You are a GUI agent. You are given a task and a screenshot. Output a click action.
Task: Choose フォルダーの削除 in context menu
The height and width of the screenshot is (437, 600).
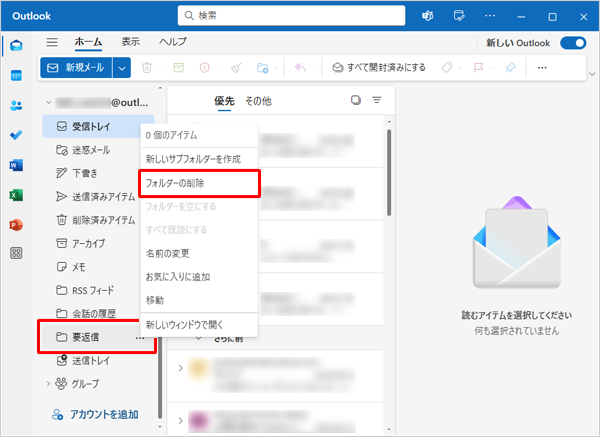(199, 183)
